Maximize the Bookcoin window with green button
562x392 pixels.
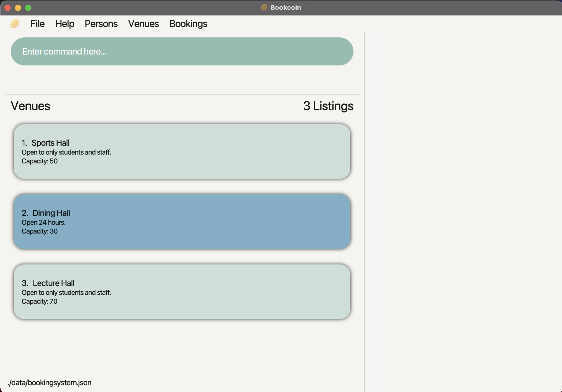click(x=28, y=8)
